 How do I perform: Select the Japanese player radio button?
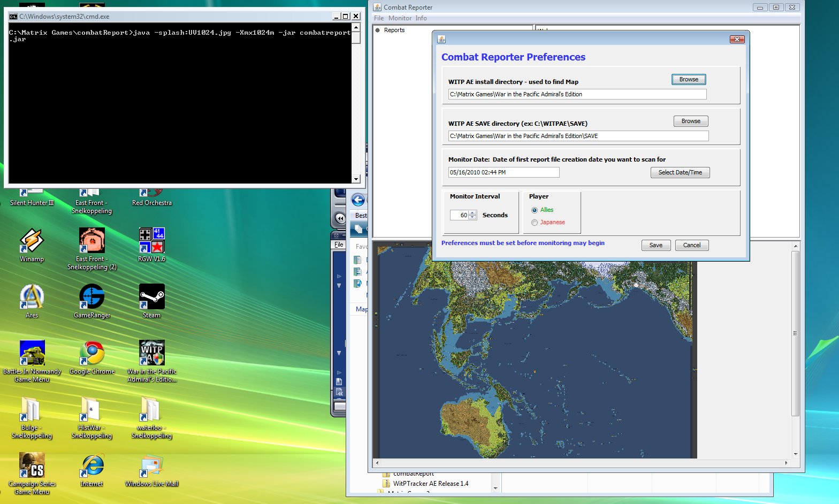click(535, 223)
